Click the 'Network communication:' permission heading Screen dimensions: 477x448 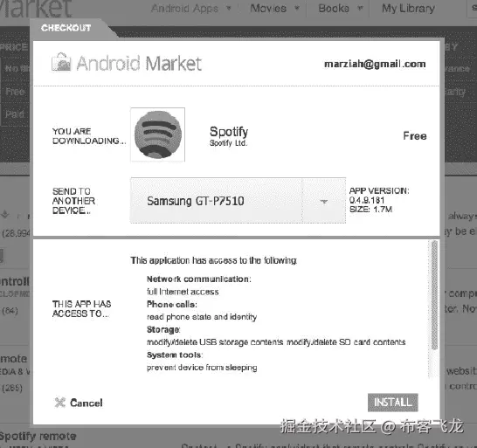[x=198, y=279]
